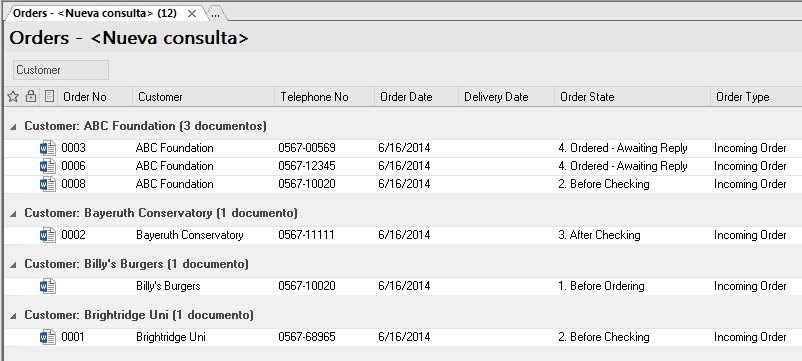Click Billy's Burgers customer cell
The image size is (802, 361).
point(168,286)
